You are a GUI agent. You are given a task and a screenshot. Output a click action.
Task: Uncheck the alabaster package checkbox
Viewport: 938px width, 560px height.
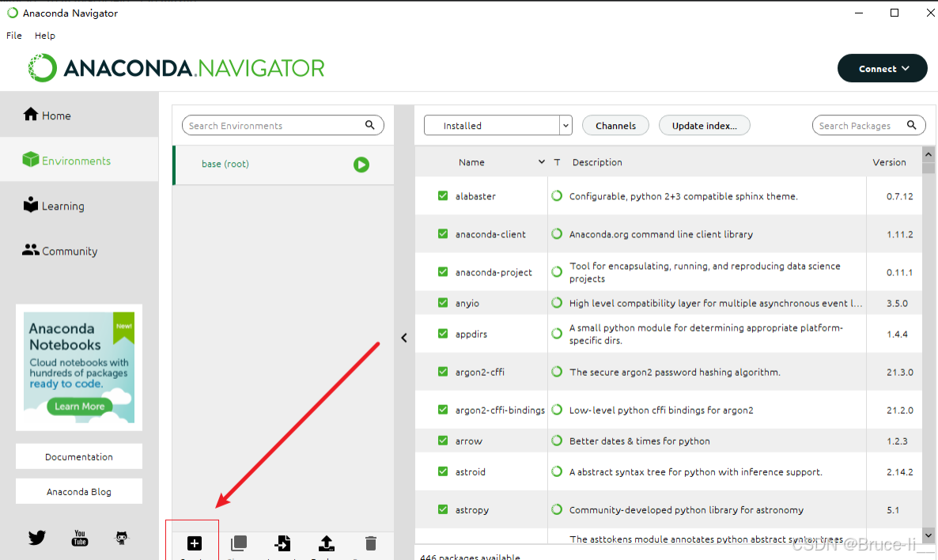click(x=443, y=195)
